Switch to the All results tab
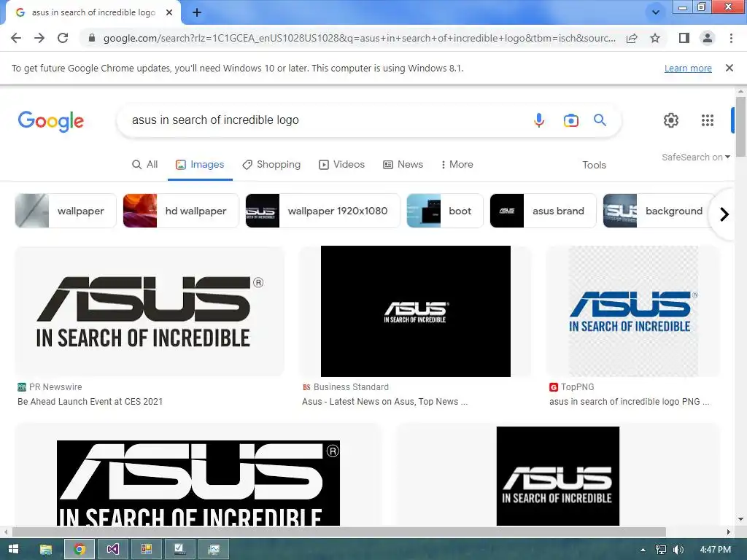This screenshot has height=560, width=747. point(145,164)
